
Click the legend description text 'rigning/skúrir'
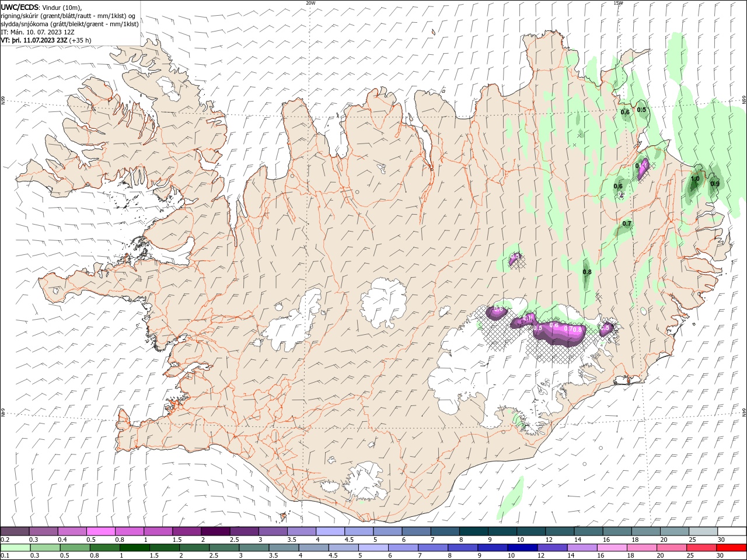(x=21, y=16)
